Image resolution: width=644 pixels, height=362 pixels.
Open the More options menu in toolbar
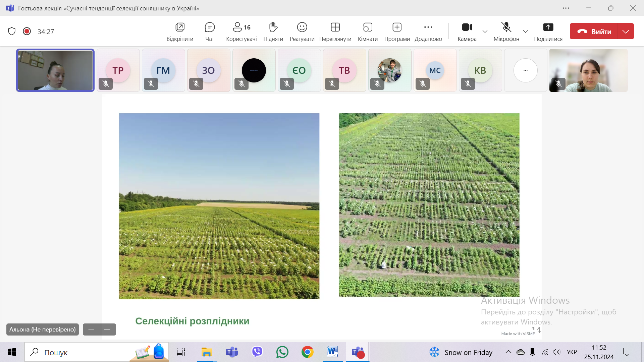428,27
